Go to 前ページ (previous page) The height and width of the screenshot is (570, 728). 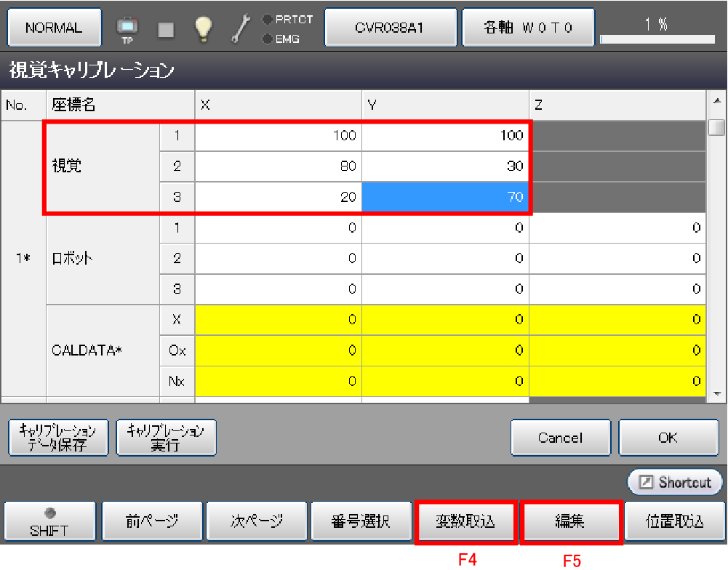(x=150, y=521)
